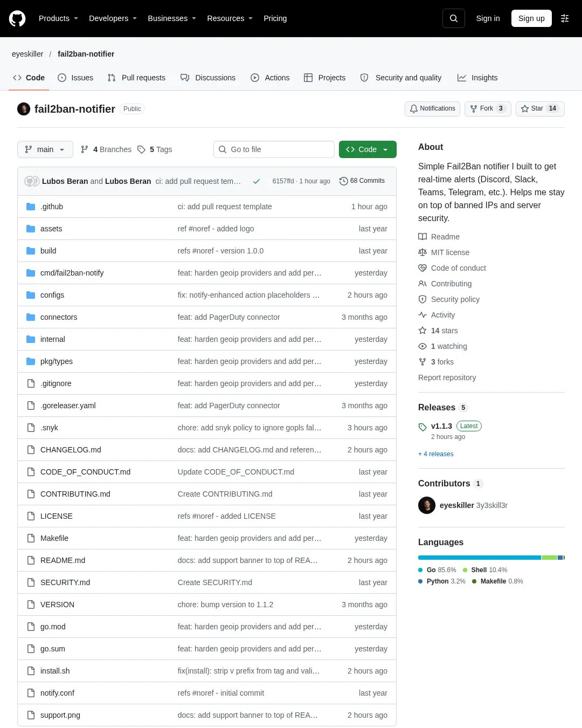Switch to the Issues tab
Viewport: 582px width, 728px height.
click(x=75, y=78)
